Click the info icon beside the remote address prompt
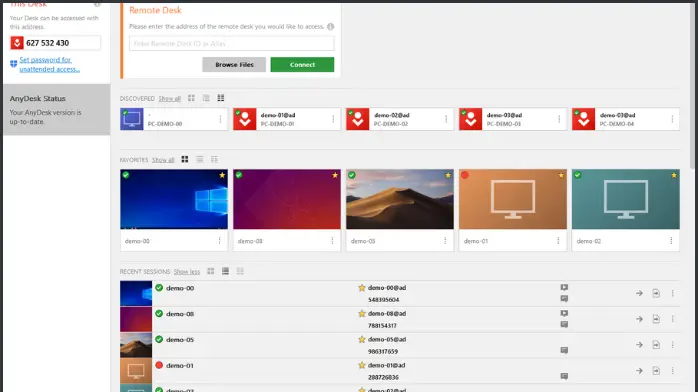This screenshot has width=698, height=392. click(x=330, y=27)
